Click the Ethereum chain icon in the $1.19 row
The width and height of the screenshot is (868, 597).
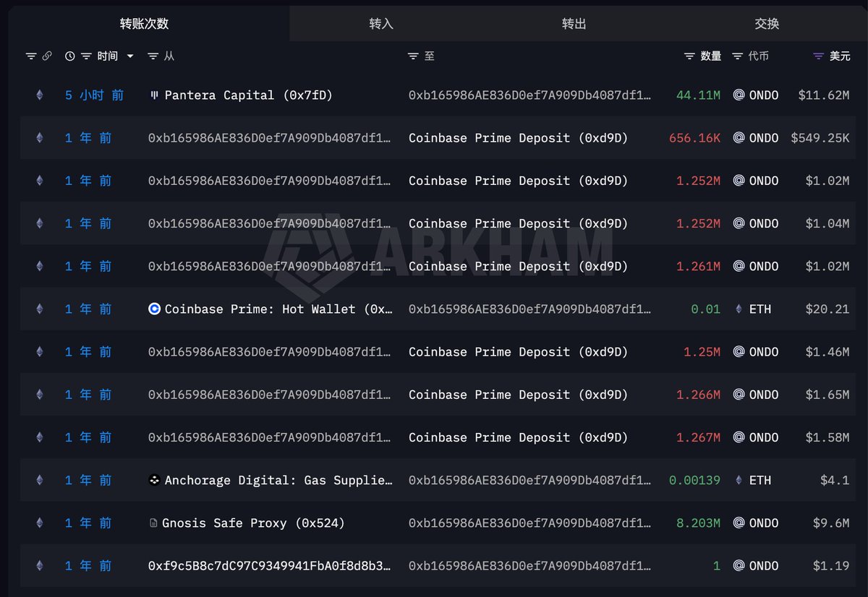point(40,565)
